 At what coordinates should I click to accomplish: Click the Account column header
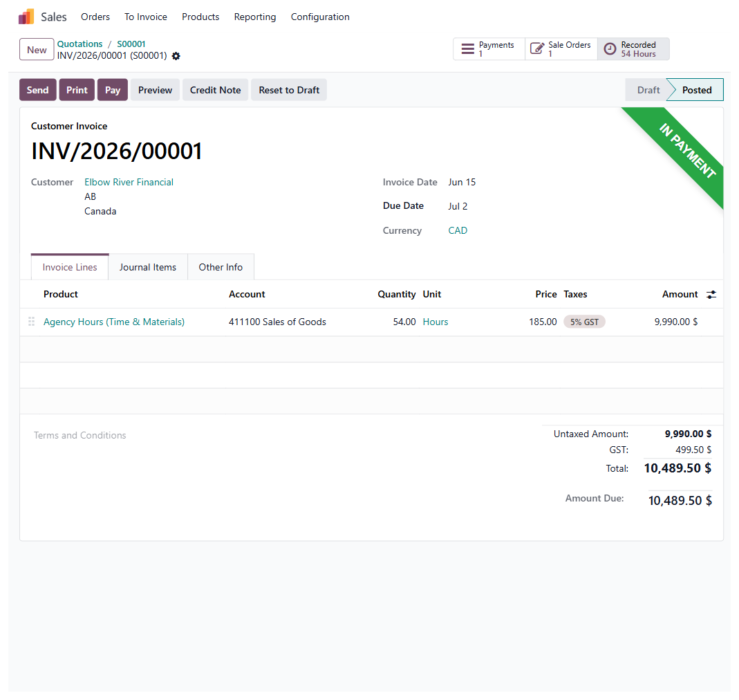(x=247, y=295)
